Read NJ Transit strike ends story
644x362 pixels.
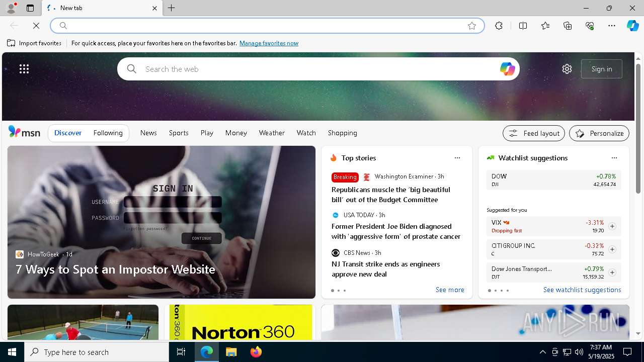click(x=385, y=269)
